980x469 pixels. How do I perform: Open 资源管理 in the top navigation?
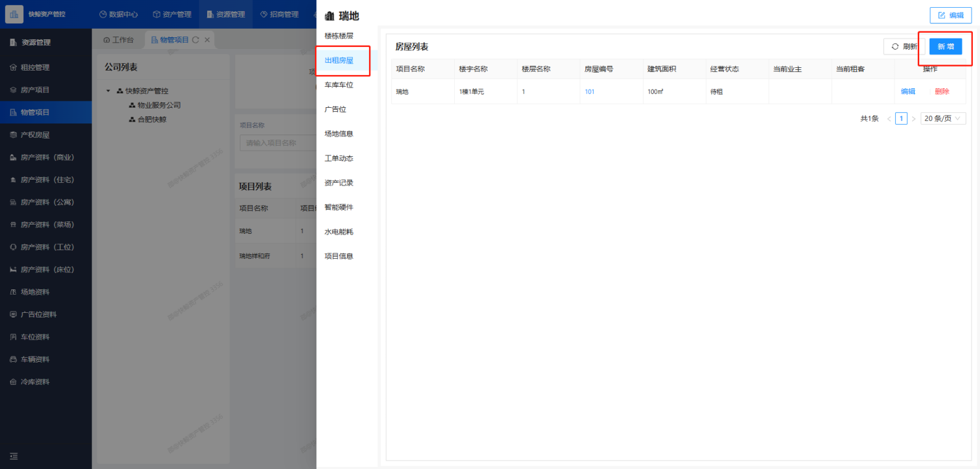pos(226,14)
